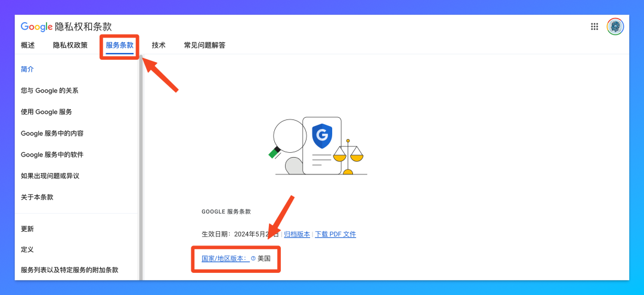Click the Google logo in header
644x295 pixels.
(36, 27)
